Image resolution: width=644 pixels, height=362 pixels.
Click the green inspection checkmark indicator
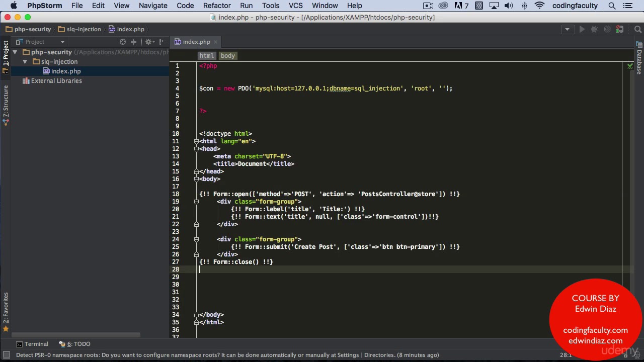(x=630, y=66)
